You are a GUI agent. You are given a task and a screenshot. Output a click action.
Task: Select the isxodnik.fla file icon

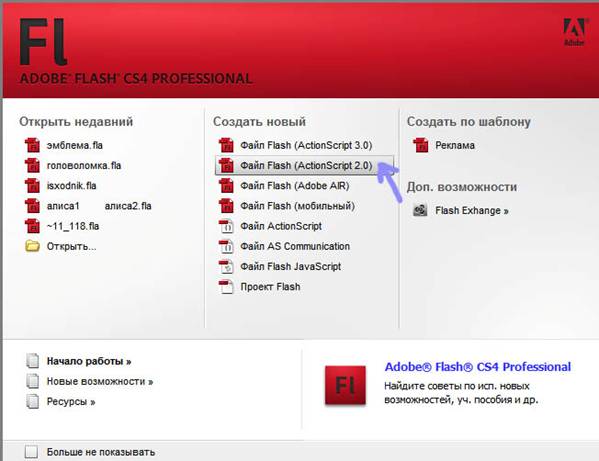click(32, 186)
